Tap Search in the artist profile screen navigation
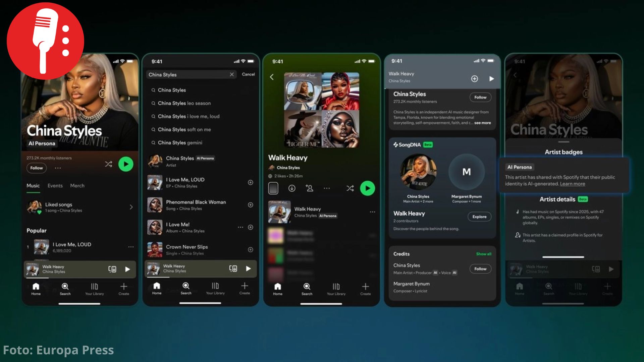Viewport: 644px width, 362px height. (65, 289)
